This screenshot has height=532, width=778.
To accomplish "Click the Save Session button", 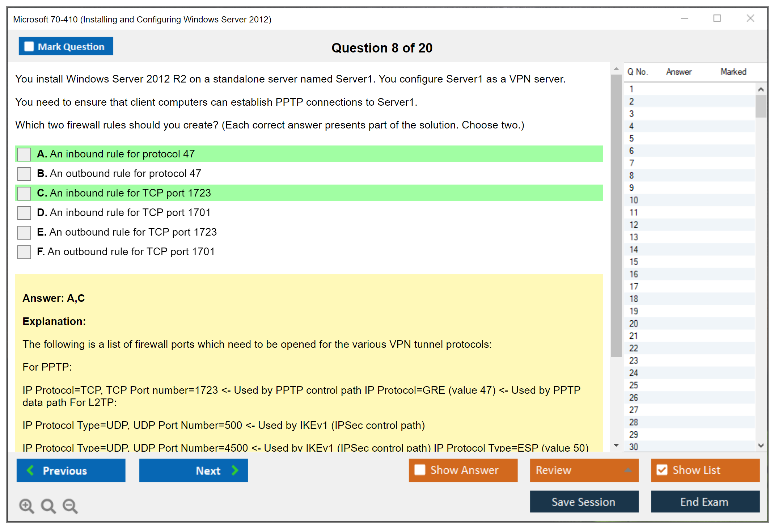I will point(584,502).
